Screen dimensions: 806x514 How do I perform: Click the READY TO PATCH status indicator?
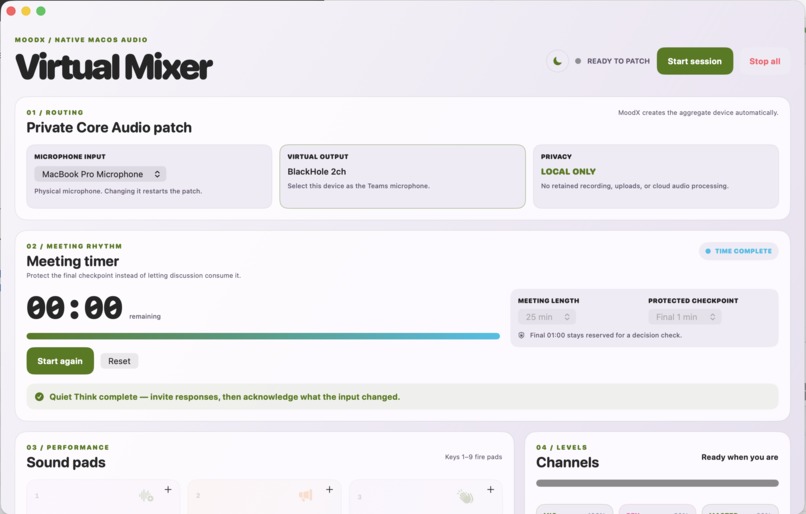(613, 61)
